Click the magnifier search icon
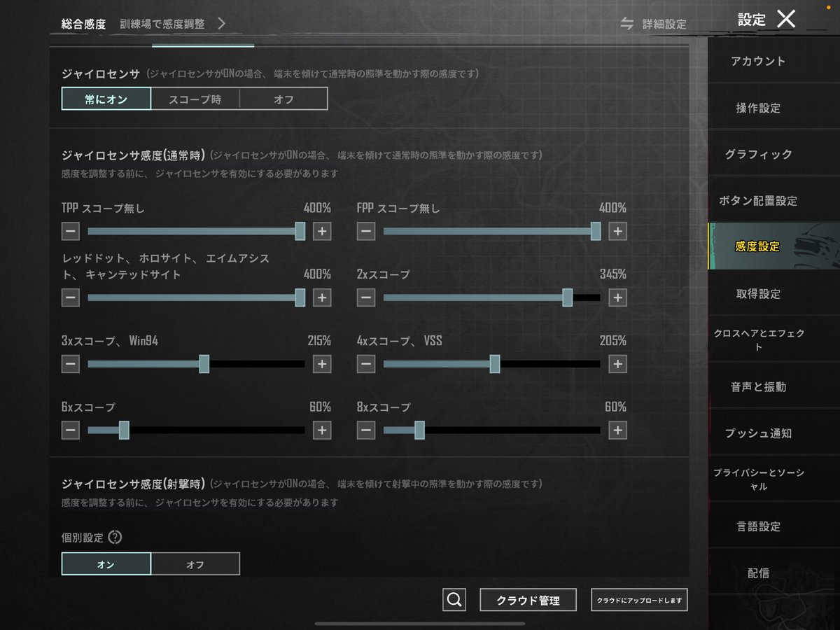Screen dimensions: 840x630 coord(454,600)
